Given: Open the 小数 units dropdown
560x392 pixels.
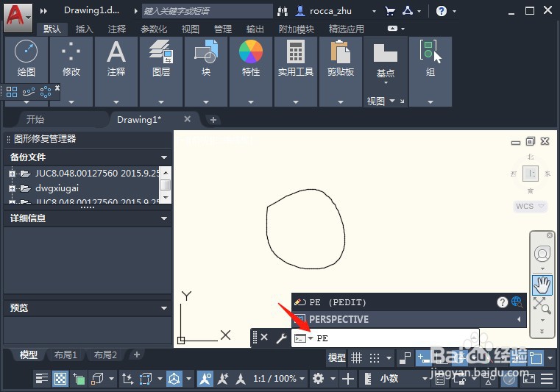Looking at the screenshot, I should tap(403, 379).
